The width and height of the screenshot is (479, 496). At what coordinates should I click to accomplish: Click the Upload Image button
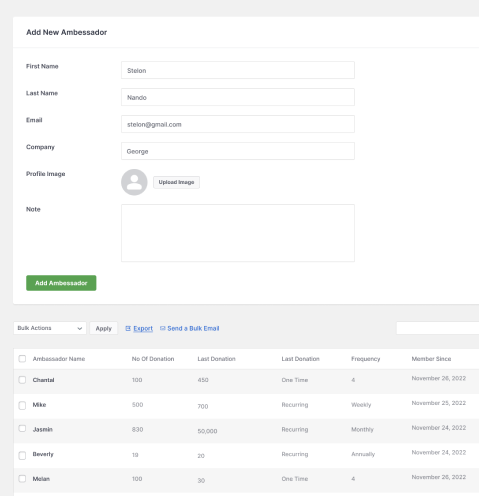(x=176, y=182)
